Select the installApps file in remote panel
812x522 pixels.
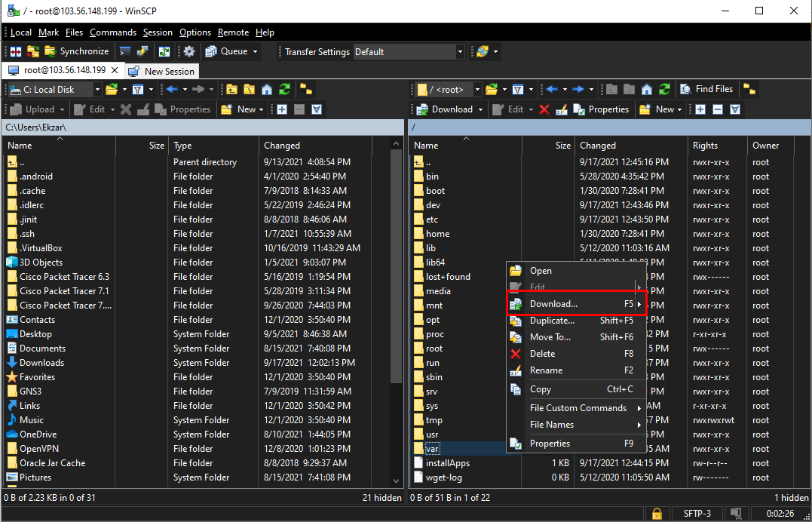pyautogui.click(x=448, y=463)
